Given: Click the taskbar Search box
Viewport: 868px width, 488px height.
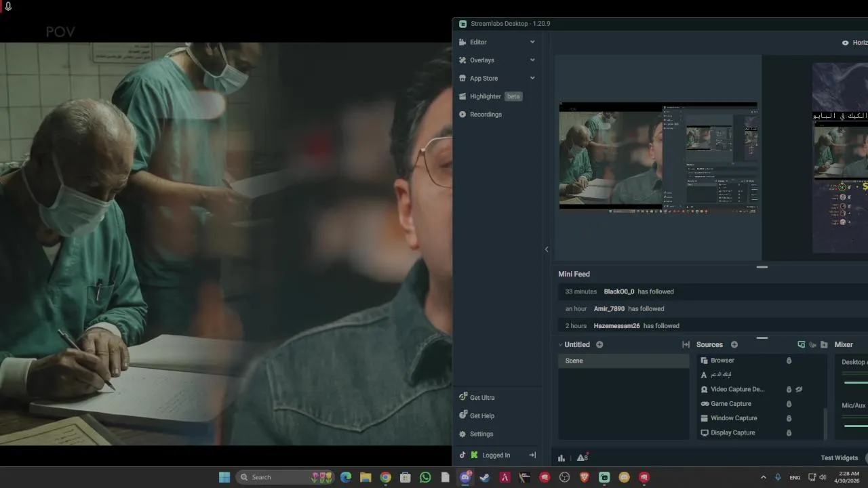Looking at the screenshot, I should pos(286,477).
